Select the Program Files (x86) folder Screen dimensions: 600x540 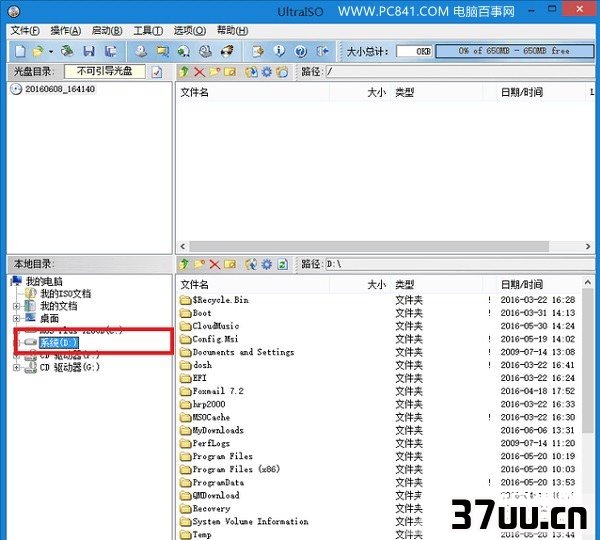pos(236,469)
